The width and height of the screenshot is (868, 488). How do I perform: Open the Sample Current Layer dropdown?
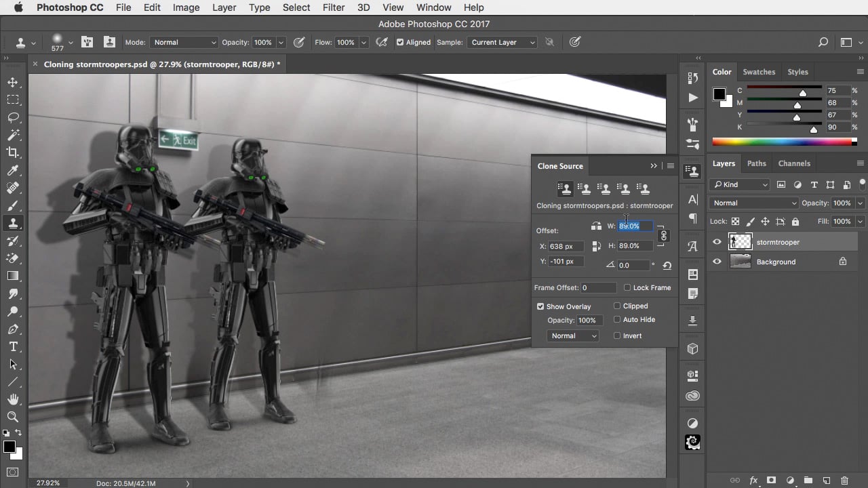pyautogui.click(x=502, y=42)
